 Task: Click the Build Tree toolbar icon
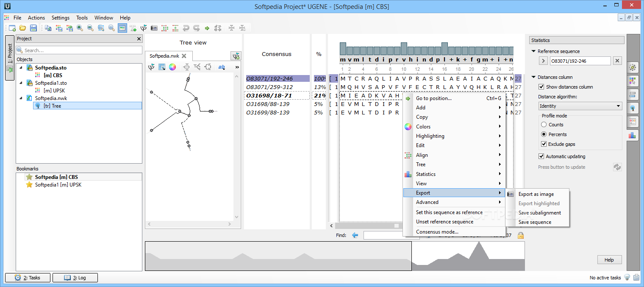pyautogui.click(x=144, y=28)
